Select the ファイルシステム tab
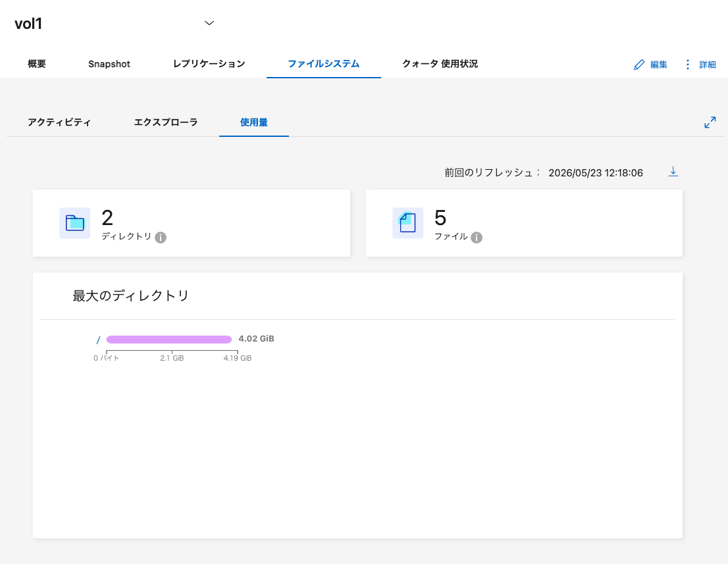The image size is (728, 564). pos(324,64)
